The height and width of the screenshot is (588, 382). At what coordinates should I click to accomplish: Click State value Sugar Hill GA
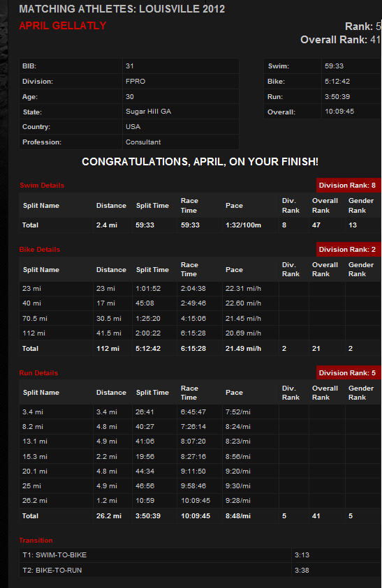(148, 112)
